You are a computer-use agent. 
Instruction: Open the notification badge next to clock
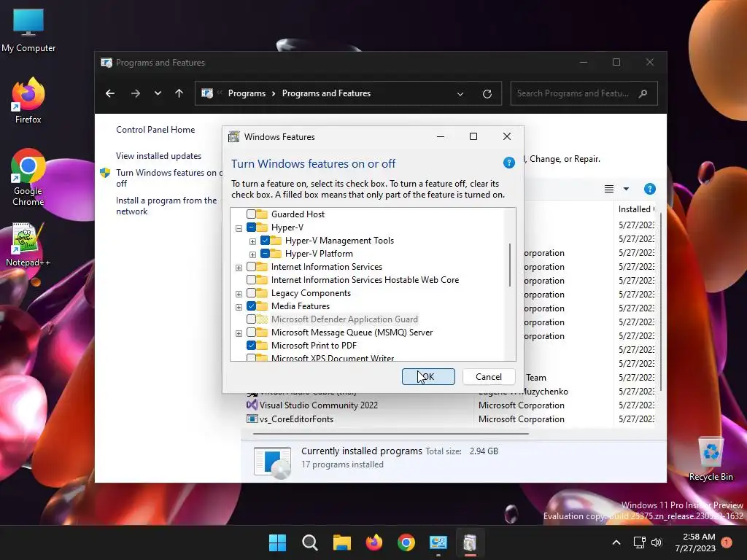[727, 542]
